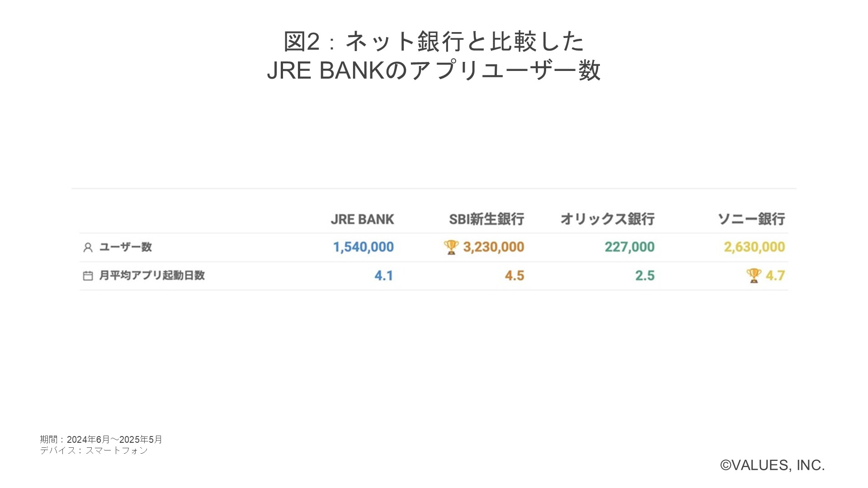Click the 期間：2024年6月～2025年5月 footnote
Image resolution: width=868 pixels, height=488 pixels.
(101, 439)
